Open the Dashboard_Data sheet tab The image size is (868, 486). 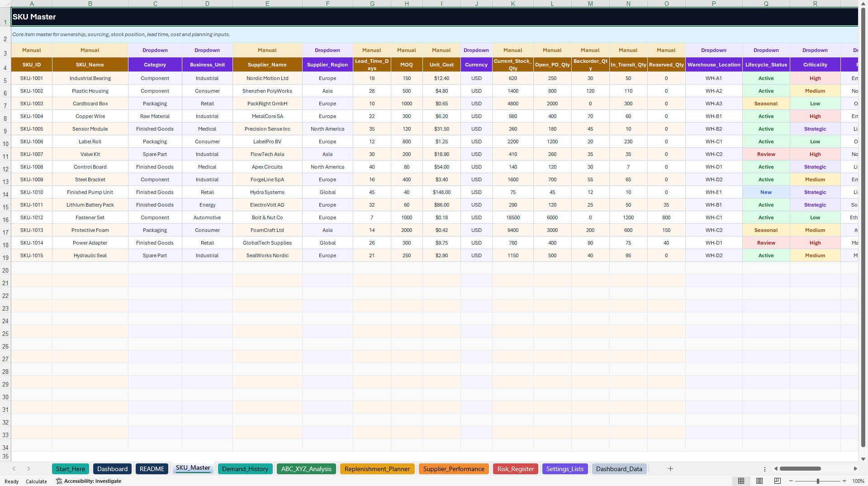[x=619, y=469]
